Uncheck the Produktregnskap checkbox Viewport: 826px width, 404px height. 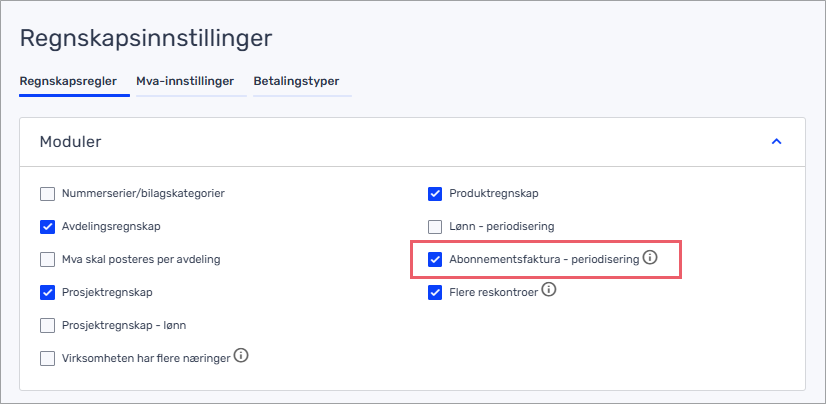(435, 194)
